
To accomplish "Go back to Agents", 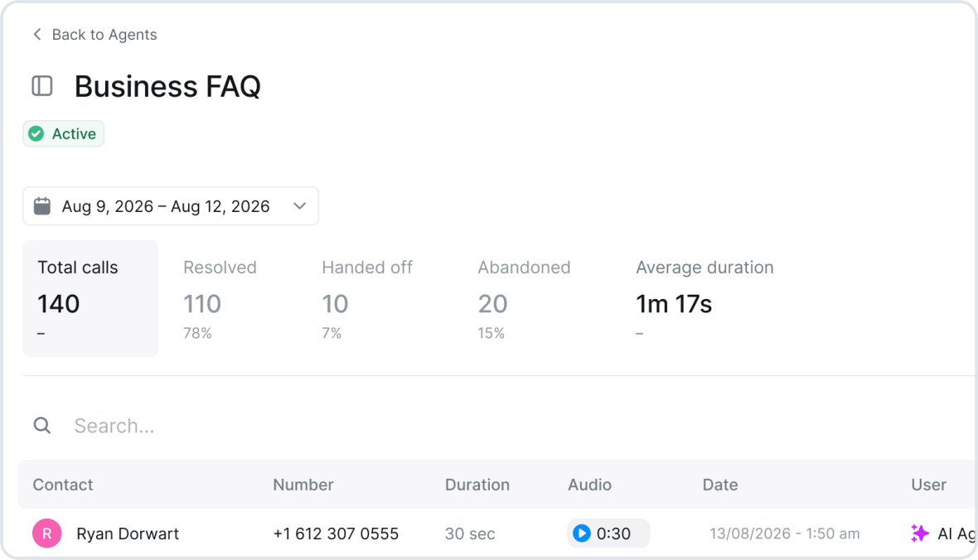I will pos(94,34).
